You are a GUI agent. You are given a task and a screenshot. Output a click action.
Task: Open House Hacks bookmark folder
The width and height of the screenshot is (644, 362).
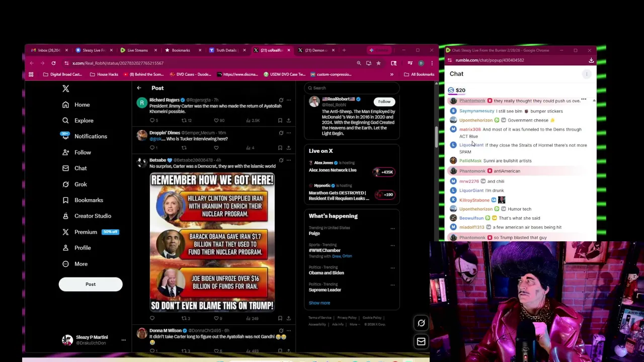(104, 74)
